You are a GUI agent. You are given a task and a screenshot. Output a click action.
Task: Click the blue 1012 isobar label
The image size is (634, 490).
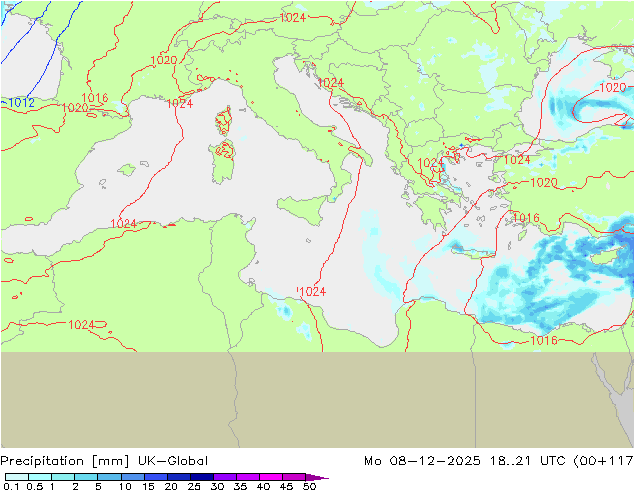21,103
